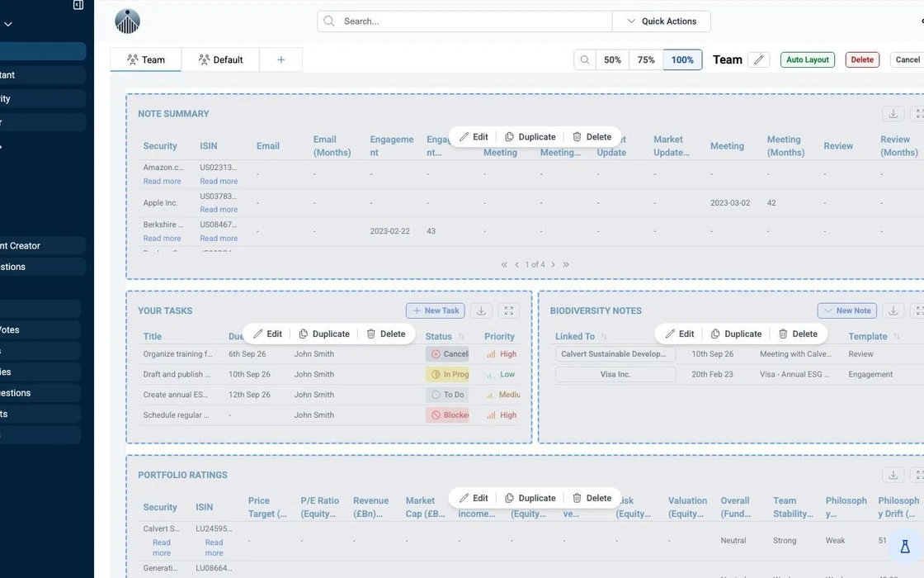Edit the Biodiversity Notes widget

coord(680,334)
